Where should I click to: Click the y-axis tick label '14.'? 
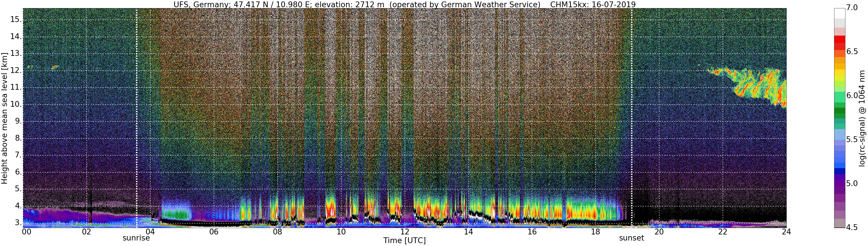[x=16, y=36]
